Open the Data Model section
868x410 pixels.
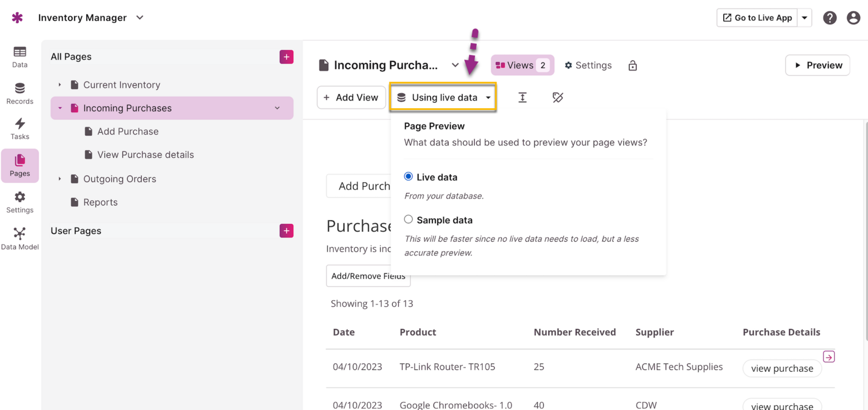[20, 238]
